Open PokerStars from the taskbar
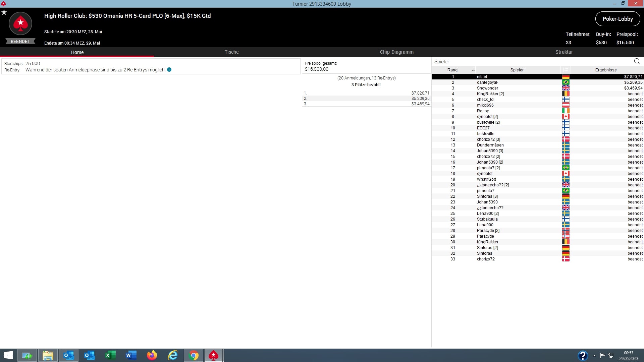 point(213,355)
